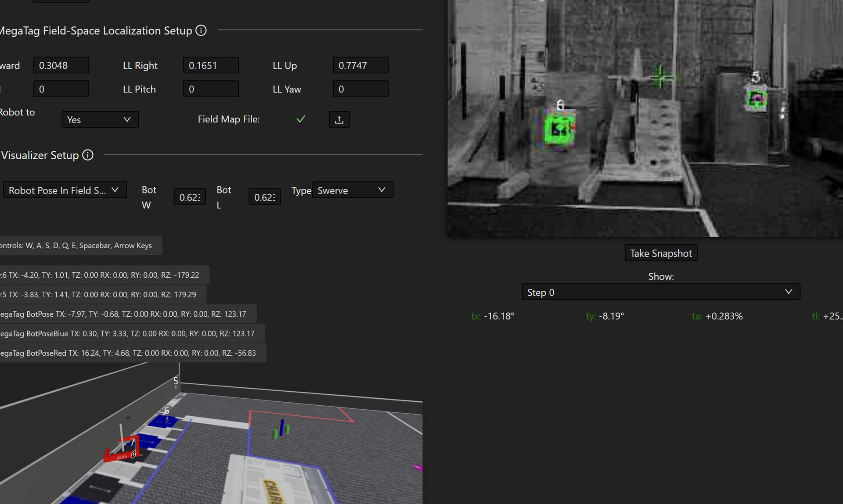Click the LL Yaw label

287,89
